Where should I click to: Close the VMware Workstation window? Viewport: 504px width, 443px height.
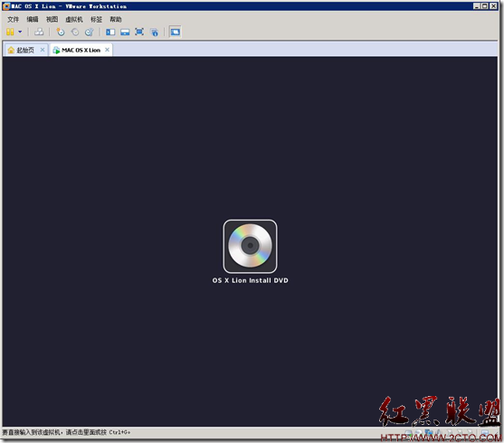click(x=493, y=6)
